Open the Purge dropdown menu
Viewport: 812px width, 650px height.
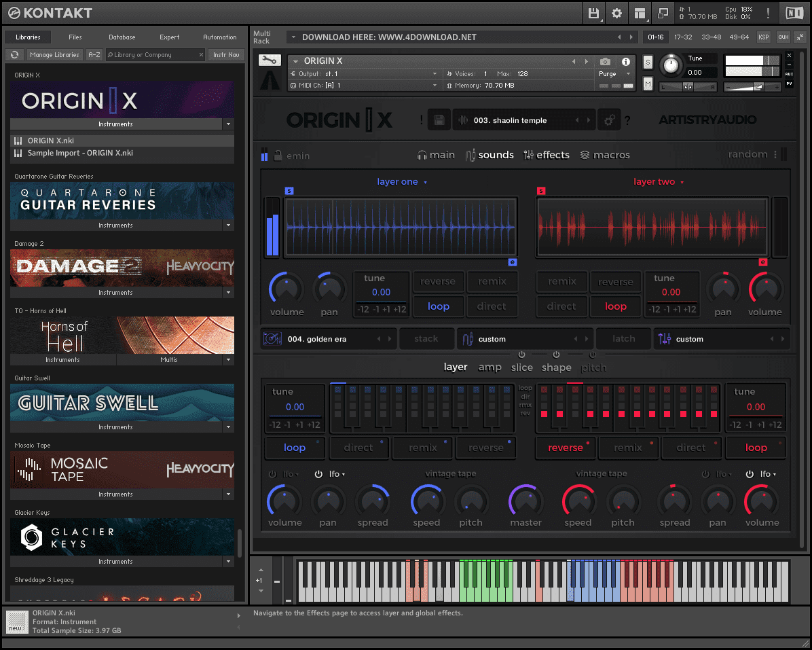tap(616, 74)
